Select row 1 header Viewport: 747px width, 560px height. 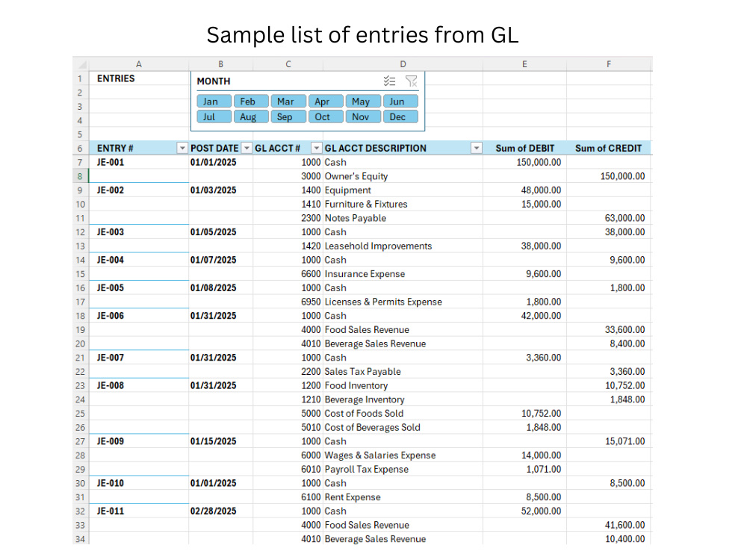[x=80, y=78]
